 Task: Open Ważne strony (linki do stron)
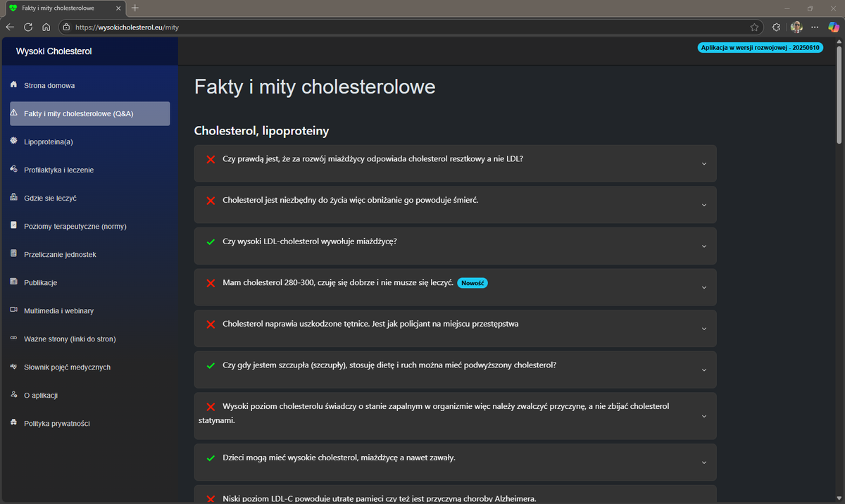(89, 339)
